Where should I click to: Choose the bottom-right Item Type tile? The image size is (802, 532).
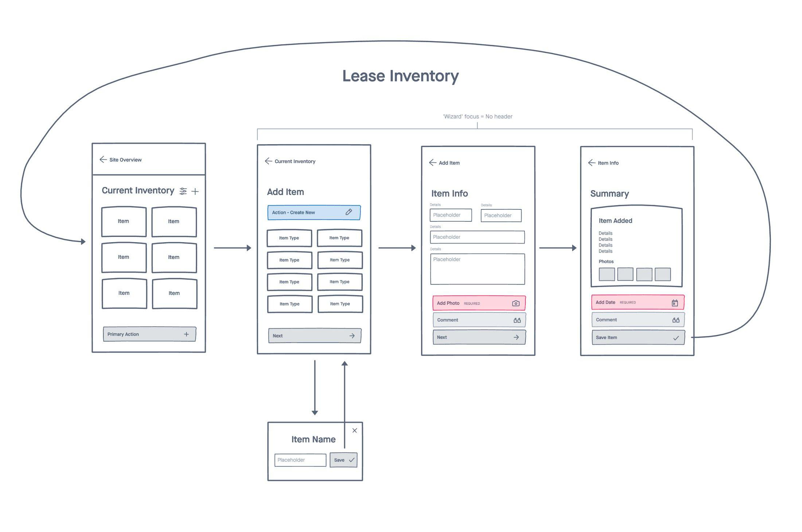[x=340, y=304]
